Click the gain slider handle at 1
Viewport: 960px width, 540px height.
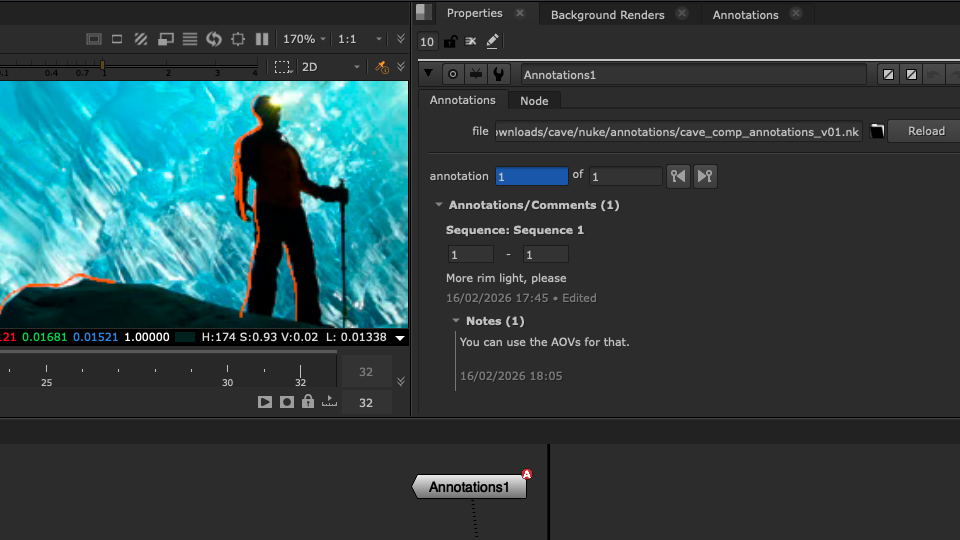click(x=102, y=67)
